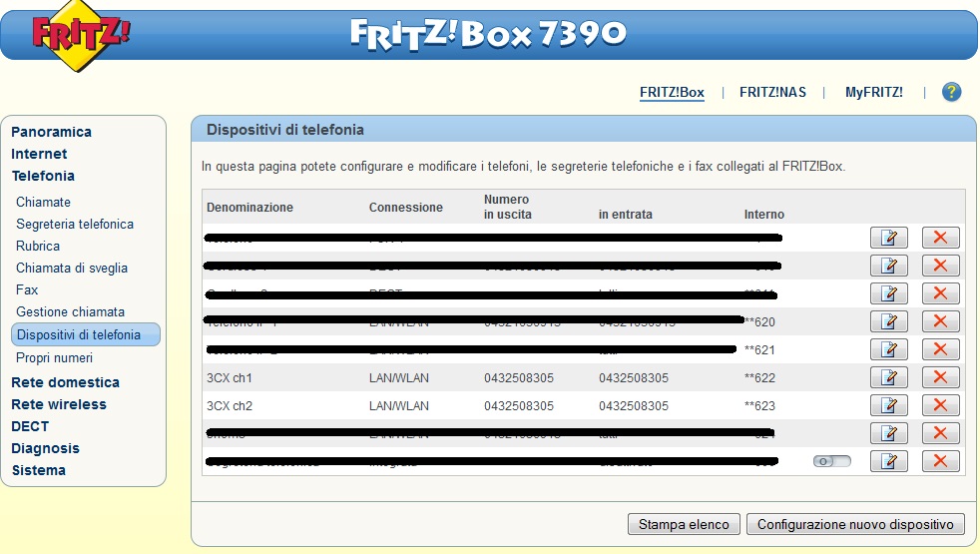The image size is (980, 554).
Task: Delete the 3CX ch1 device
Action: pyautogui.click(x=940, y=377)
